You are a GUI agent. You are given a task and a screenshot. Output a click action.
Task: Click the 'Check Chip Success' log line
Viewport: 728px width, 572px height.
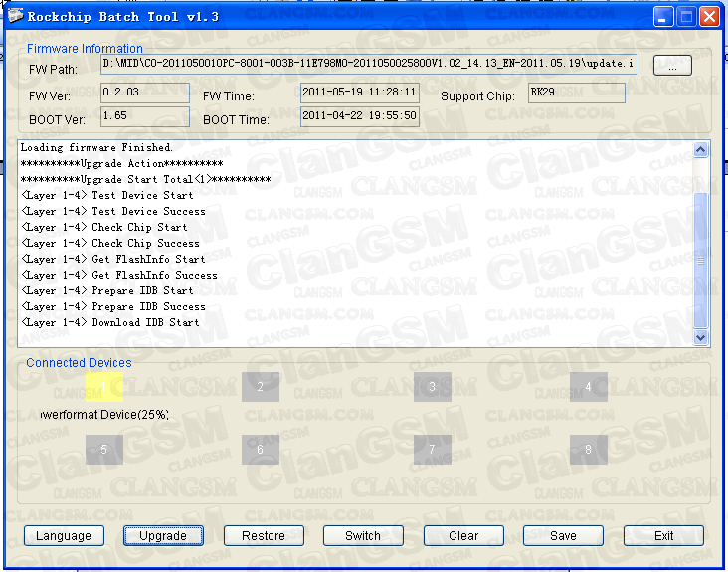coord(110,244)
